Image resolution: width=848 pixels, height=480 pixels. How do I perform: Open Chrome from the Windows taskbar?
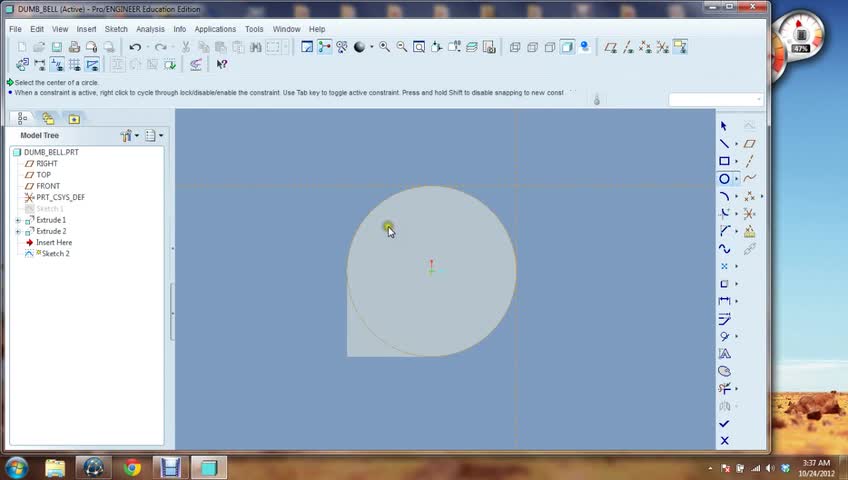point(132,467)
